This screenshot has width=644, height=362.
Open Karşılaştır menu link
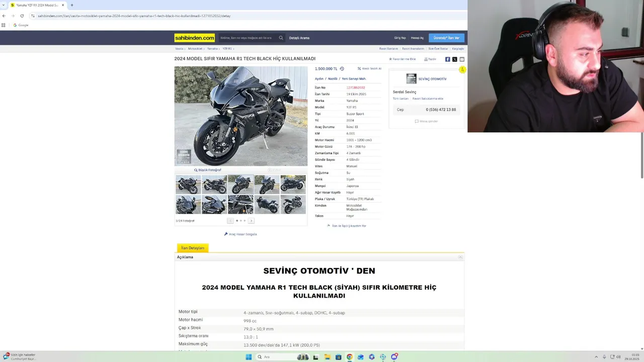click(458, 49)
